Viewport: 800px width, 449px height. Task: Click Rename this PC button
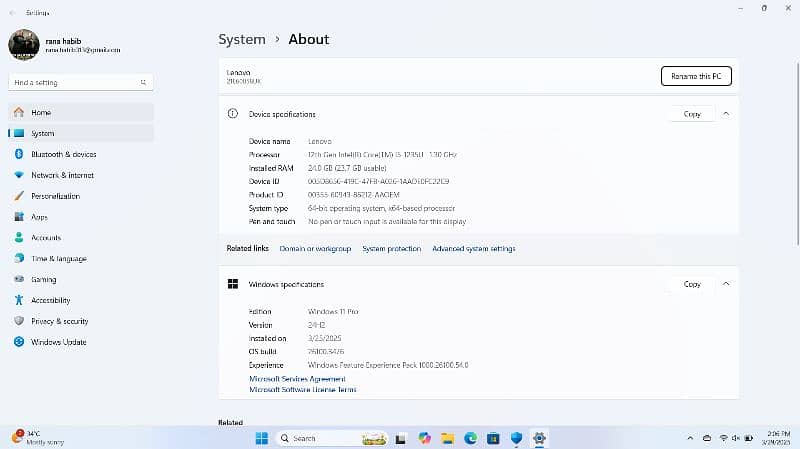[x=696, y=76]
